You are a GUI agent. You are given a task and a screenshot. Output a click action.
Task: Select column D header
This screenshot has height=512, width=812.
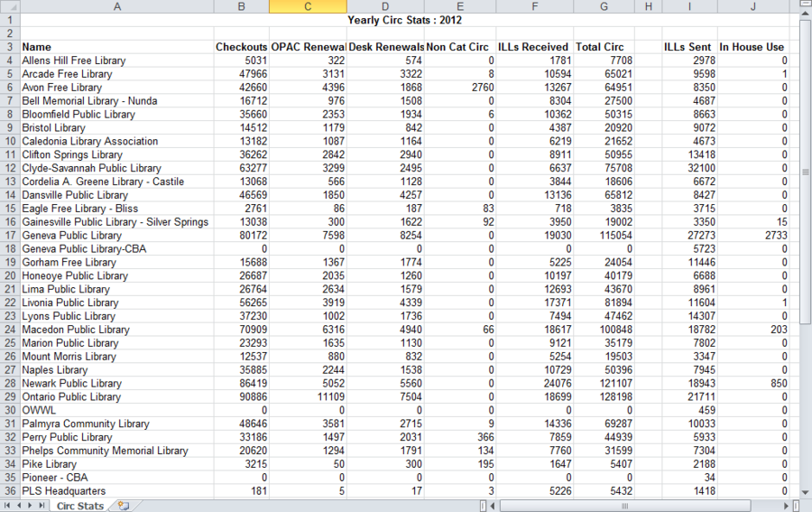[385, 6]
